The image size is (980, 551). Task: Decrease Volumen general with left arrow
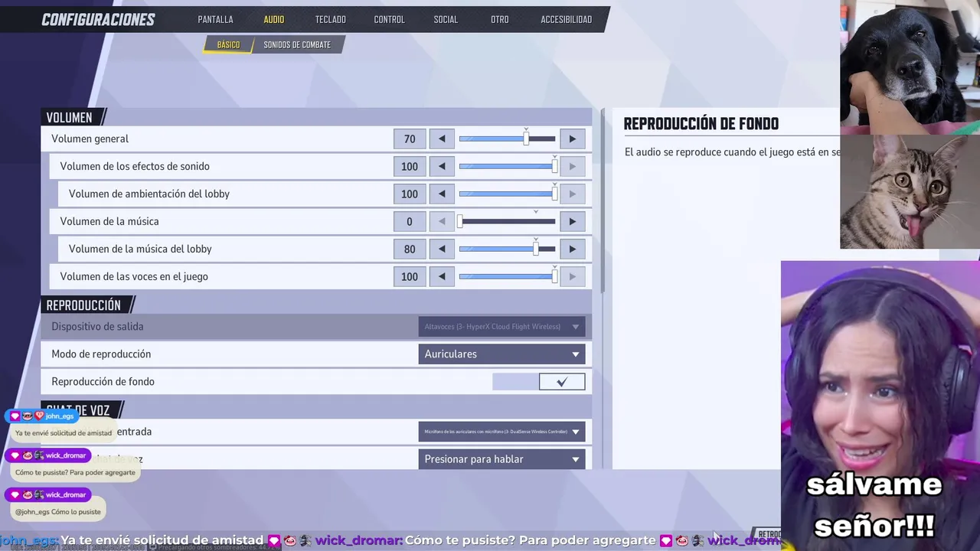pos(442,139)
